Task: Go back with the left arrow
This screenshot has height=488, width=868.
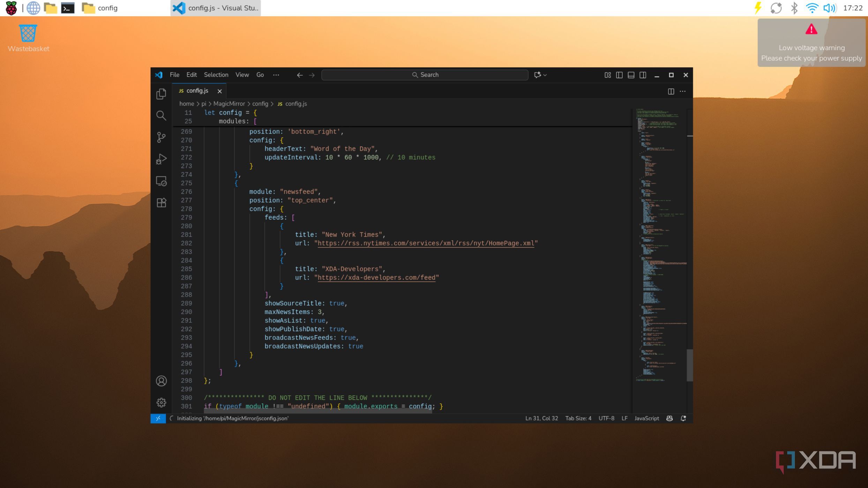Action: 300,75
